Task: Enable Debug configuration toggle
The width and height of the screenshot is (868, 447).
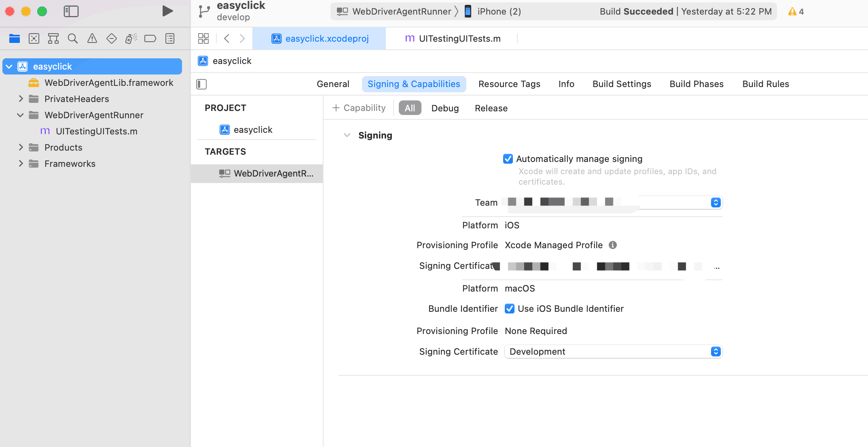Action: point(445,108)
